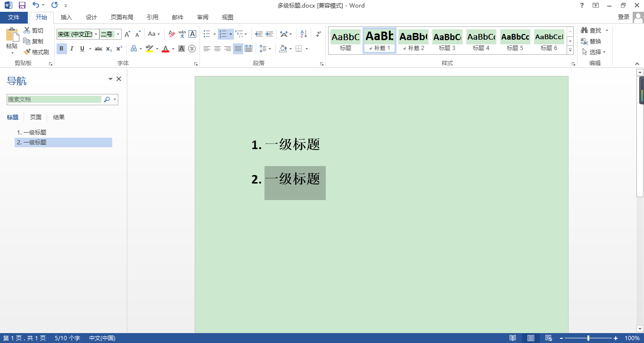Increase font size with grow font icon
This screenshot has width=644, height=343.
click(x=127, y=34)
